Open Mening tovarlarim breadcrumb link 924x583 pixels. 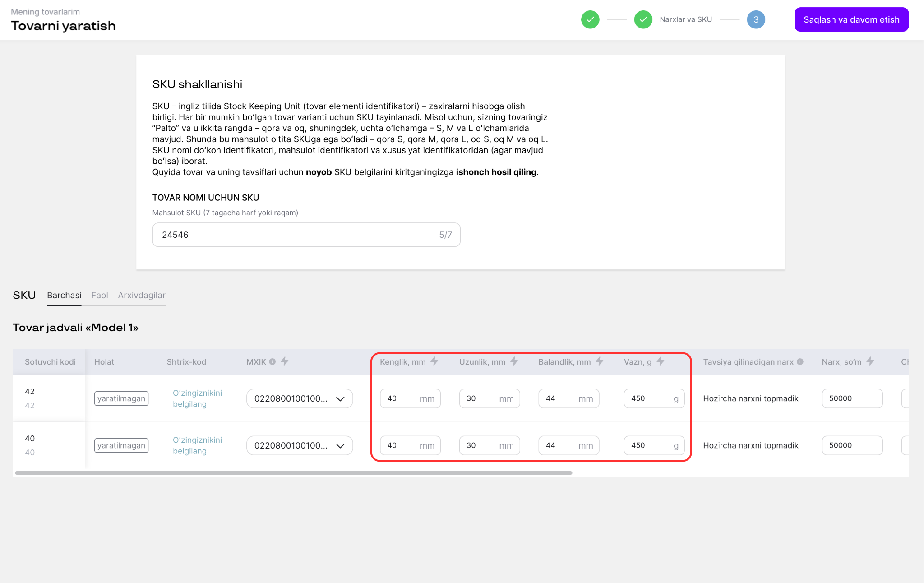click(45, 12)
